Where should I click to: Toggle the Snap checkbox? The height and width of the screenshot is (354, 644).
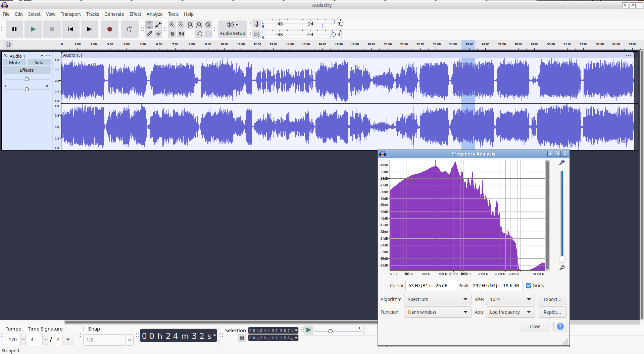(86, 329)
